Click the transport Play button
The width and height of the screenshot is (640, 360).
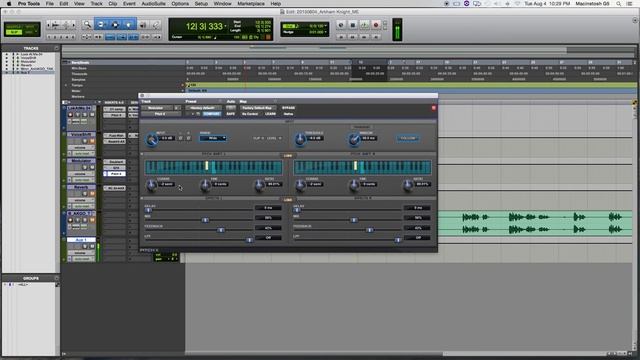[x=364, y=25]
